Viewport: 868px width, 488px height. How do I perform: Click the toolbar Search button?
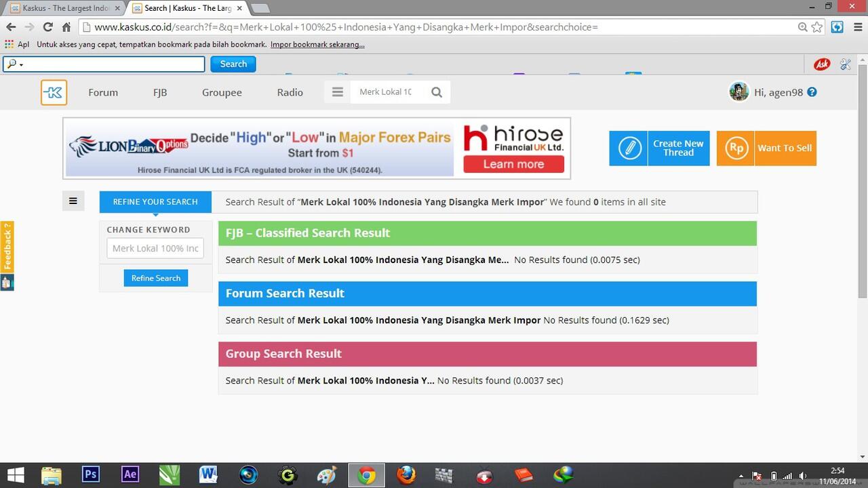(x=233, y=64)
